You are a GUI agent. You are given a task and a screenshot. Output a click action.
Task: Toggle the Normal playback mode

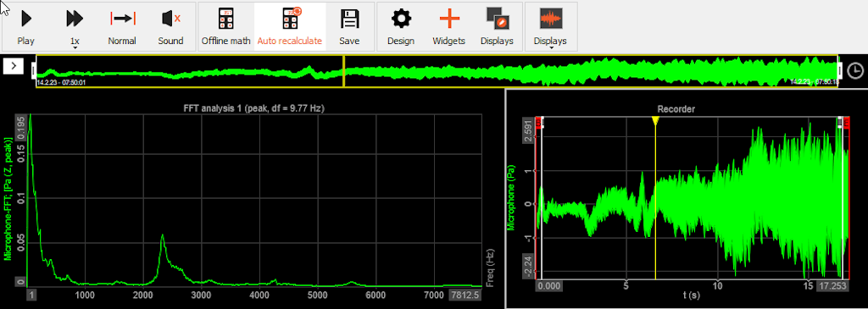click(122, 26)
